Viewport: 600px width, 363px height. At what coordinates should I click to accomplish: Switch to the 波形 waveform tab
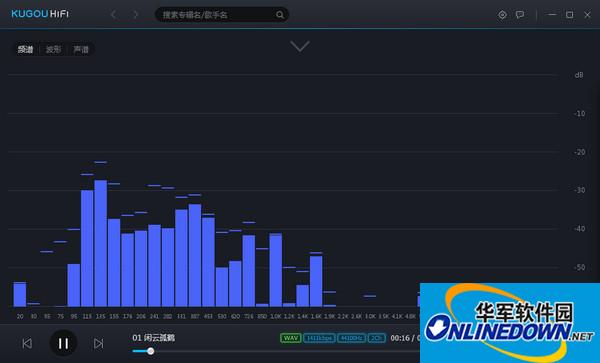53,49
